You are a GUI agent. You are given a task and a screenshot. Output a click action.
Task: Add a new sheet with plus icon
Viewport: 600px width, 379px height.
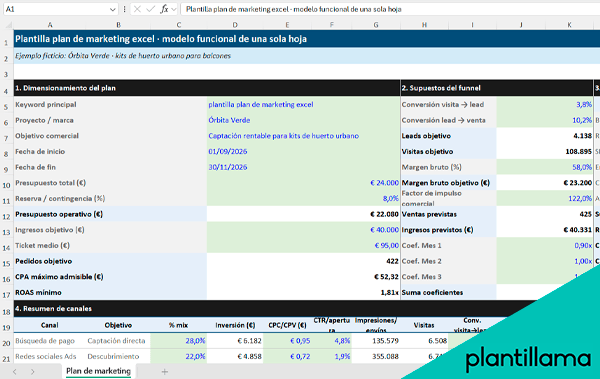click(x=165, y=371)
